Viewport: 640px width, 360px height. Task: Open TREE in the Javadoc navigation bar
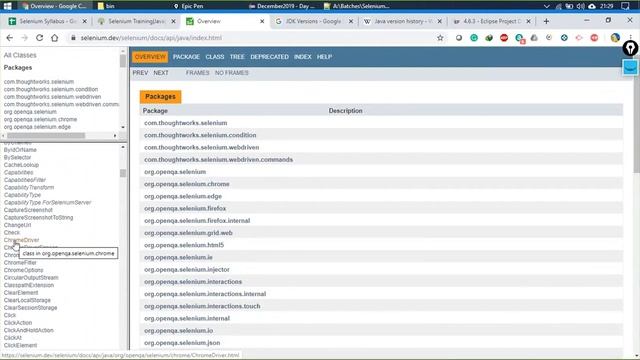(x=237, y=57)
